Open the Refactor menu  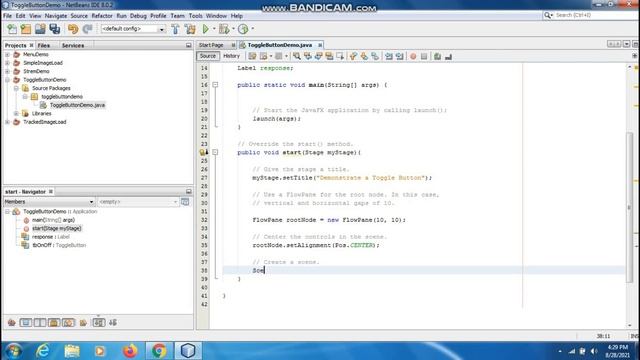[102, 16]
